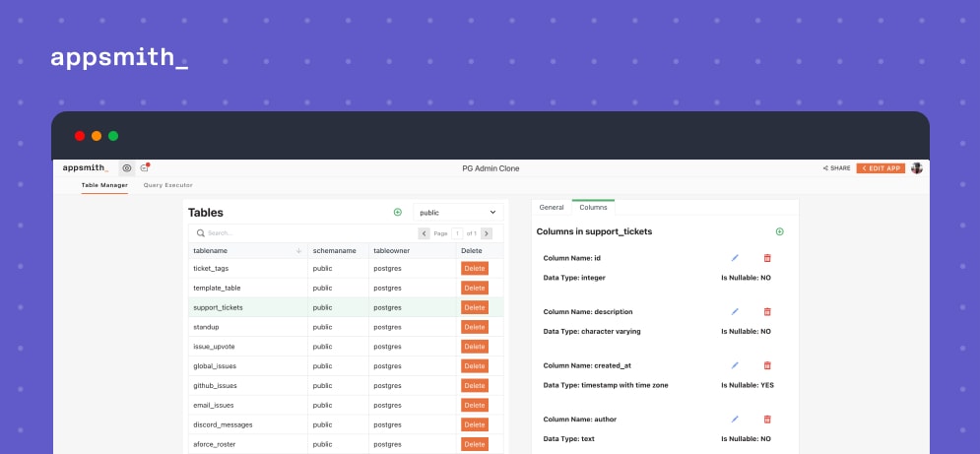Edit the id column with pencil icon

[x=735, y=258]
